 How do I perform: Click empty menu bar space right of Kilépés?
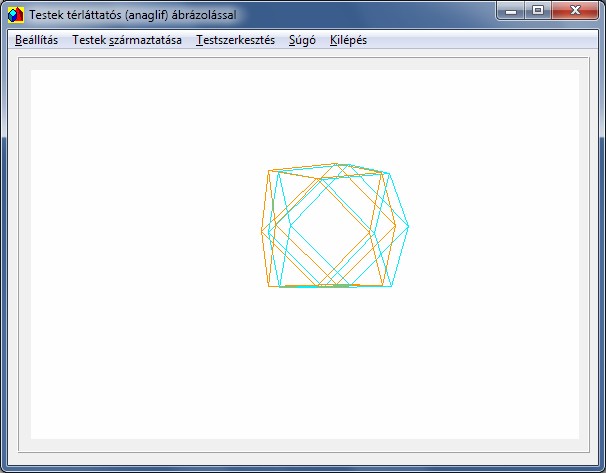click(480, 41)
